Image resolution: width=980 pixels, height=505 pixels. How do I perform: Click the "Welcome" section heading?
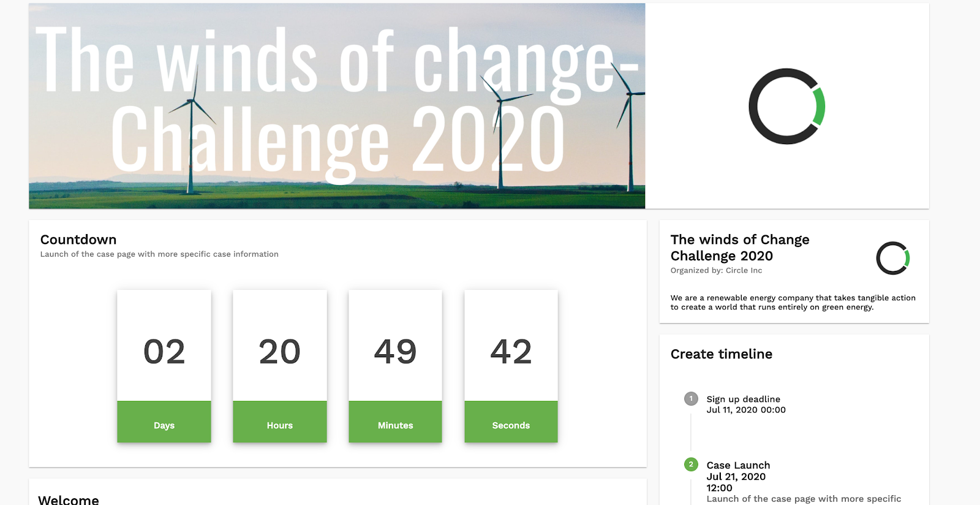pos(69,499)
